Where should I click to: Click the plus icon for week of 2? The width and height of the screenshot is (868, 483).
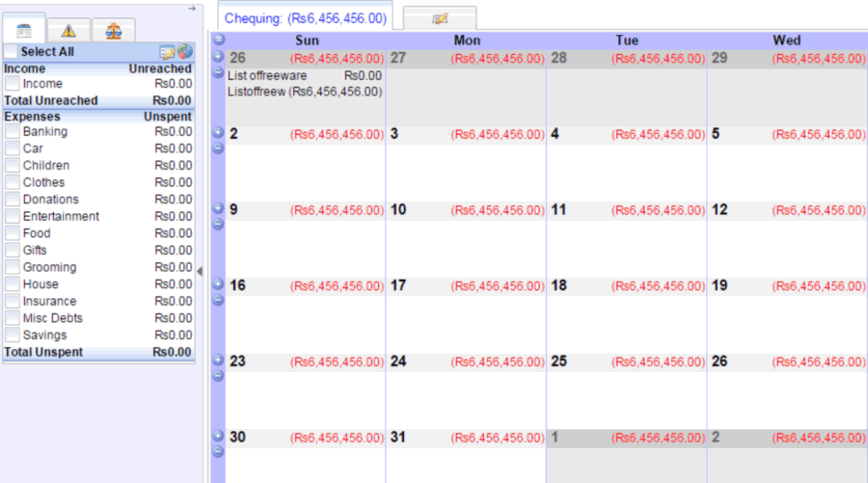218,132
